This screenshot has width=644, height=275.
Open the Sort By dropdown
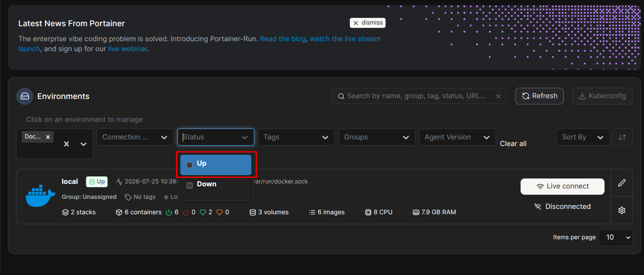coord(583,137)
